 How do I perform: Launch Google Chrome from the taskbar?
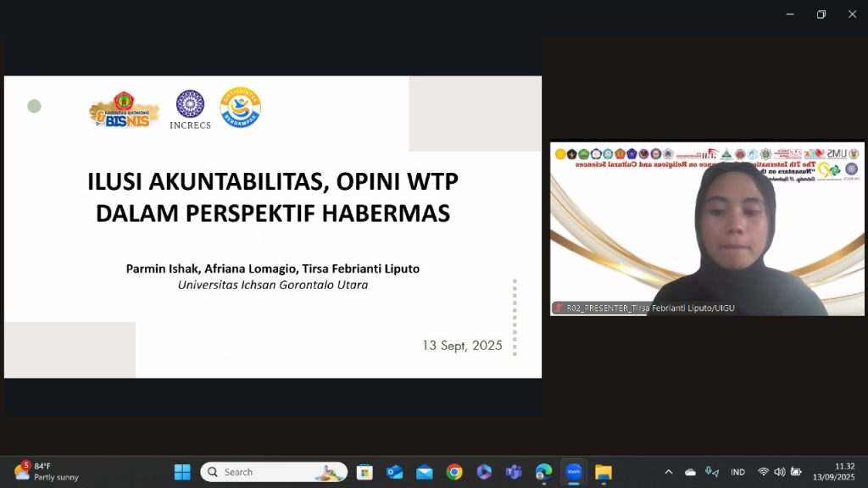pyautogui.click(x=454, y=472)
